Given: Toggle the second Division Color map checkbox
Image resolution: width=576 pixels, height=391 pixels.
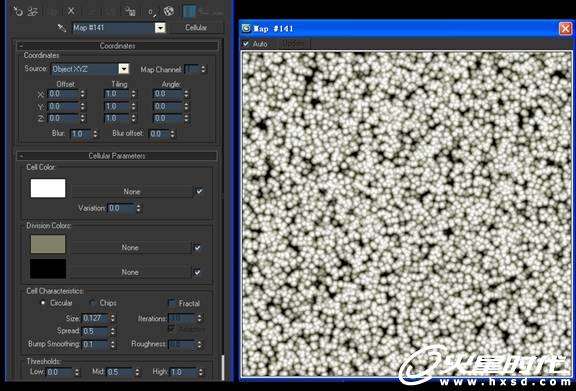Looking at the screenshot, I should [x=197, y=272].
